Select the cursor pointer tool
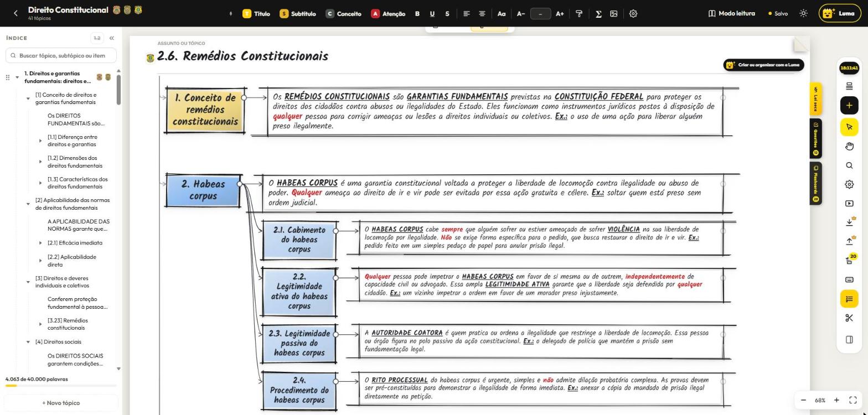This screenshot has width=868, height=415. [849, 127]
